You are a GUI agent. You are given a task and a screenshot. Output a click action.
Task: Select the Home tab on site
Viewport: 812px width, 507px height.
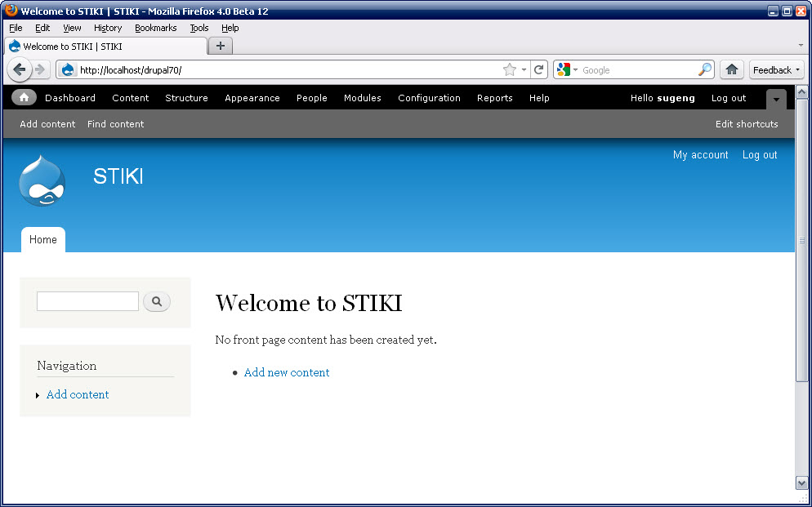pyautogui.click(x=43, y=240)
